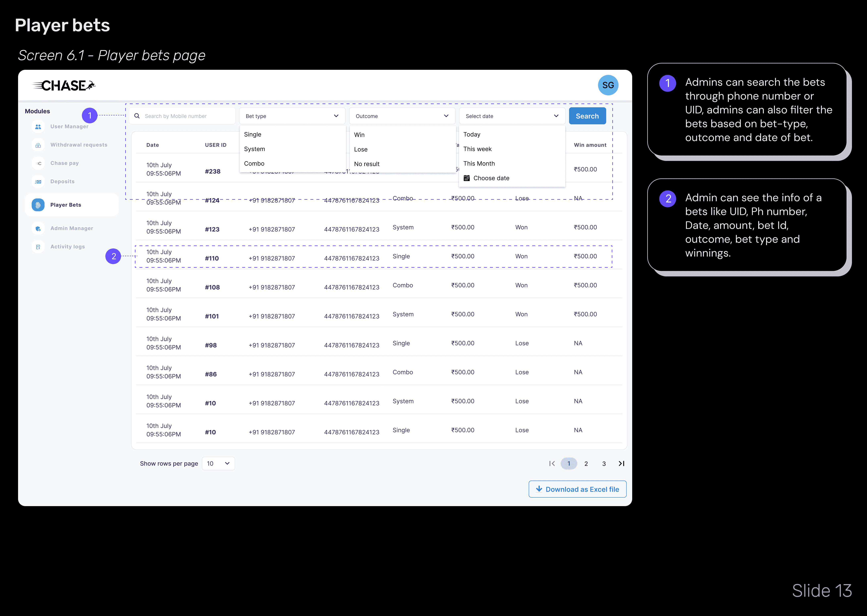Image resolution: width=867 pixels, height=616 pixels.
Task: Click the Activity logs sidebar icon
Action: 38,247
